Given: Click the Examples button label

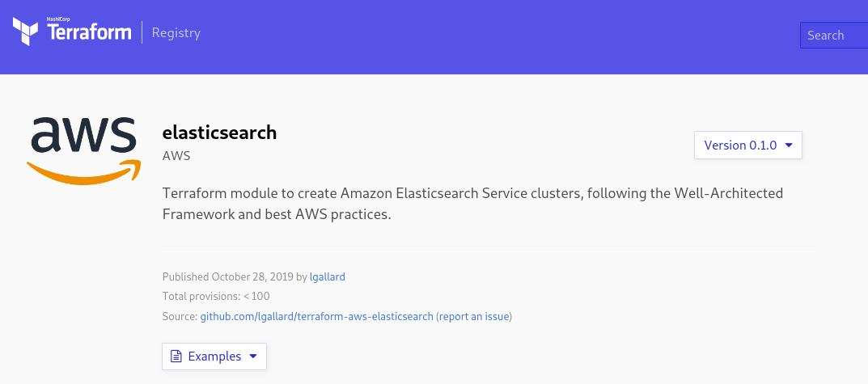Looking at the screenshot, I should [x=215, y=357].
